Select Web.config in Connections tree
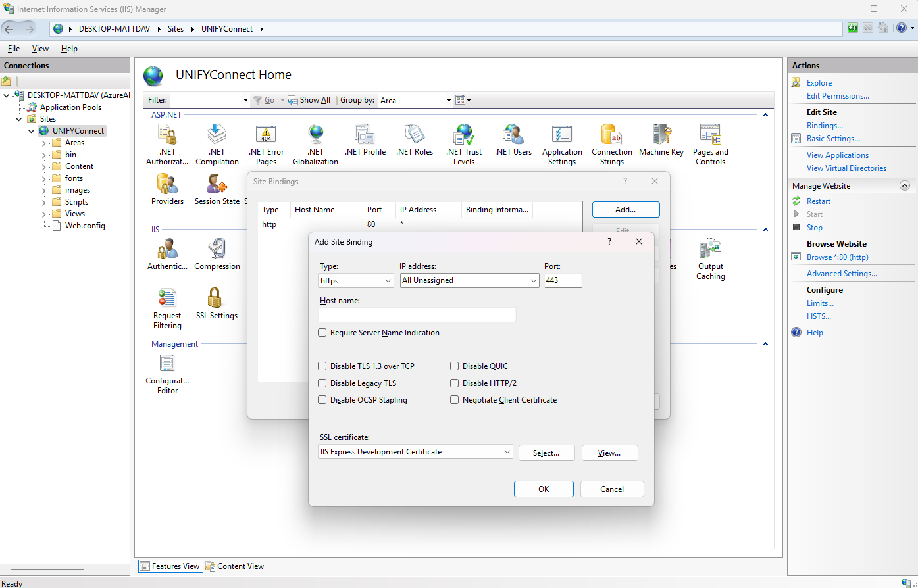918x588 pixels. click(85, 226)
